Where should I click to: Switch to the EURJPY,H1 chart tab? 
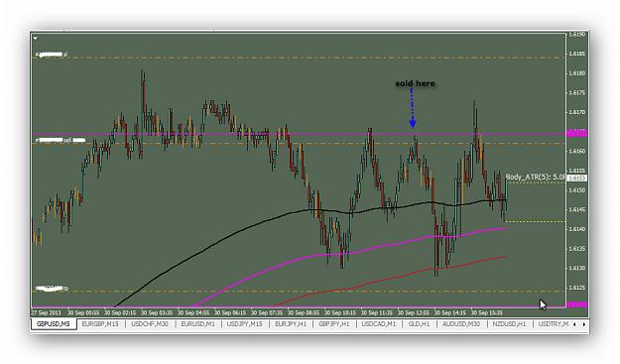(x=291, y=324)
